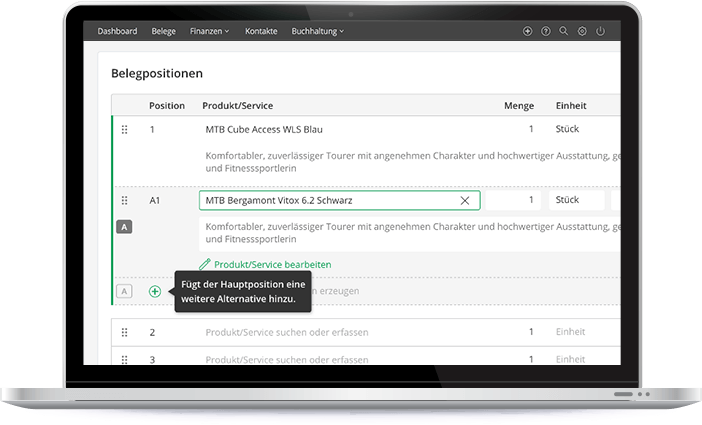Expand the Buchhaltung dropdown menu
The width and height of the screenshot is (702, 425).
coord(317,32)
